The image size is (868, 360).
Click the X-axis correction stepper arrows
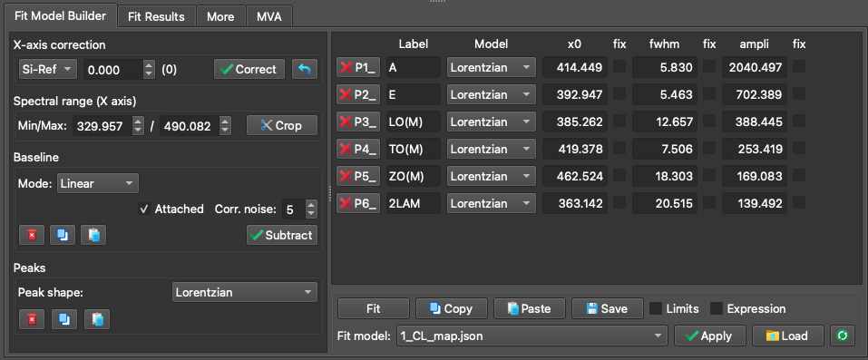coord(149,69)
